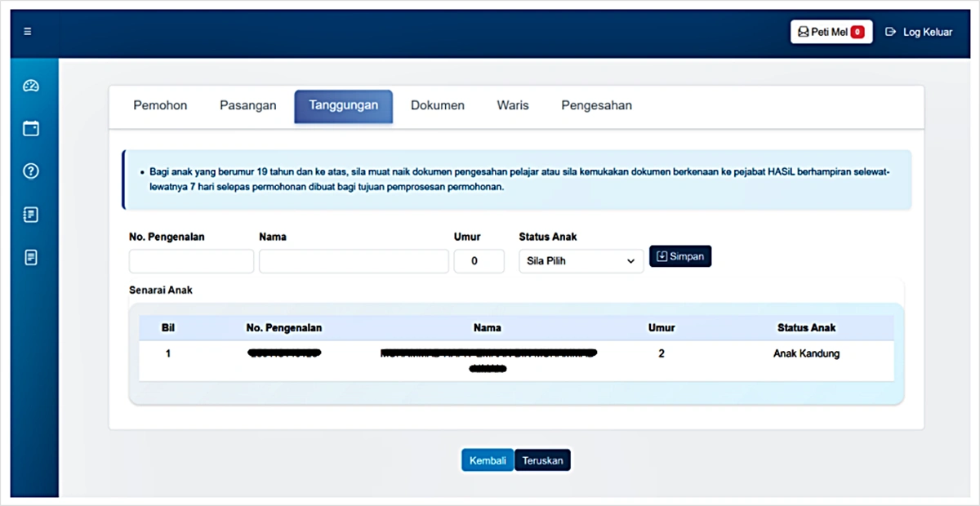Open the checklist icon in sidebar

[31, 215]
